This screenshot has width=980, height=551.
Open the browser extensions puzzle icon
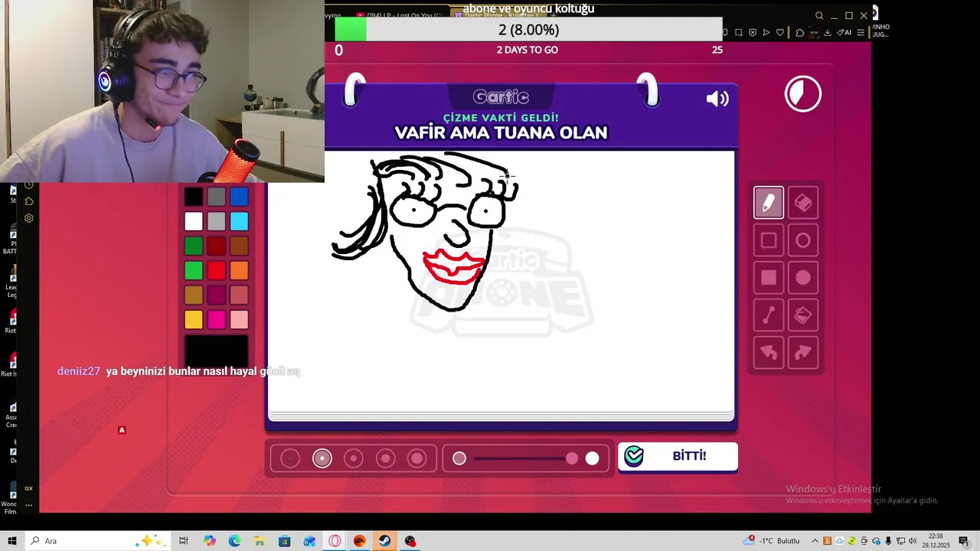(x=800, y=32)
